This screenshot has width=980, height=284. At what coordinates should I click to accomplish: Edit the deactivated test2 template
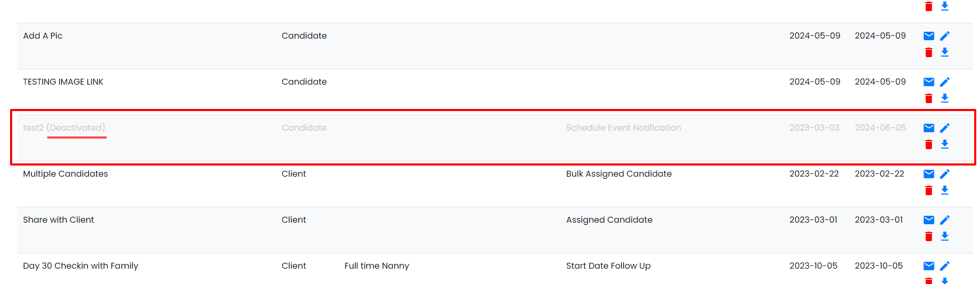(x=945, y=128)
